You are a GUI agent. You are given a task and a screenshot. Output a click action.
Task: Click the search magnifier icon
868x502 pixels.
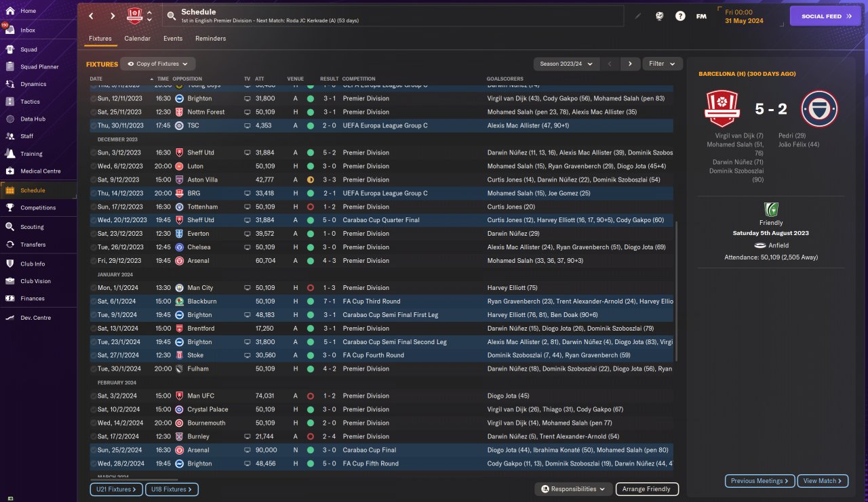pos(171,16)
